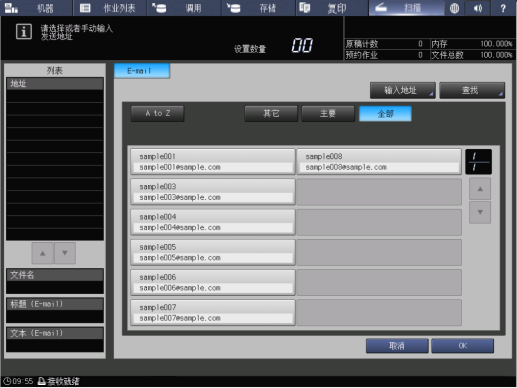The width and height of the screenshot is (517, 388).
Task: Select sample006 address entry
Action: 213,282
